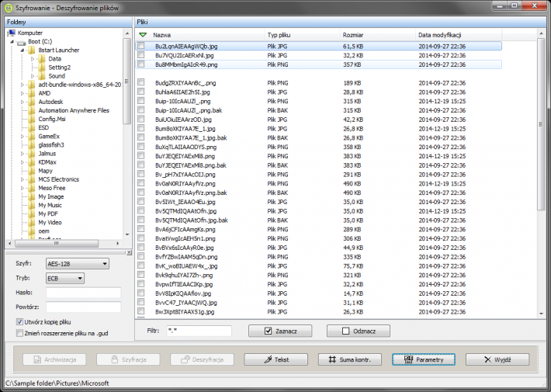This screenshot has width=551, height=392.
Task: Click the AMD folder icon
Action: tap(32, 93)
